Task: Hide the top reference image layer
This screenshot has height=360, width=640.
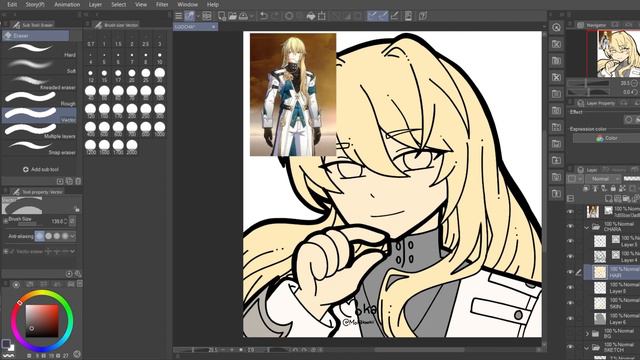Action: click(571, 211)
